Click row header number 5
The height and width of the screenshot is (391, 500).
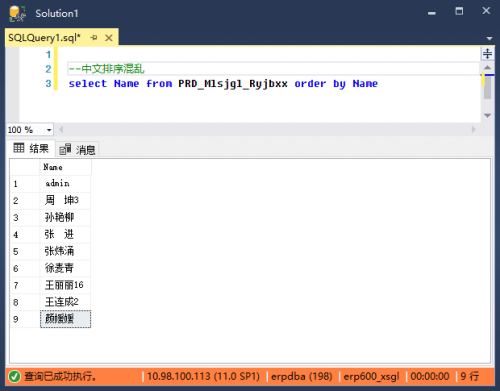25,251
